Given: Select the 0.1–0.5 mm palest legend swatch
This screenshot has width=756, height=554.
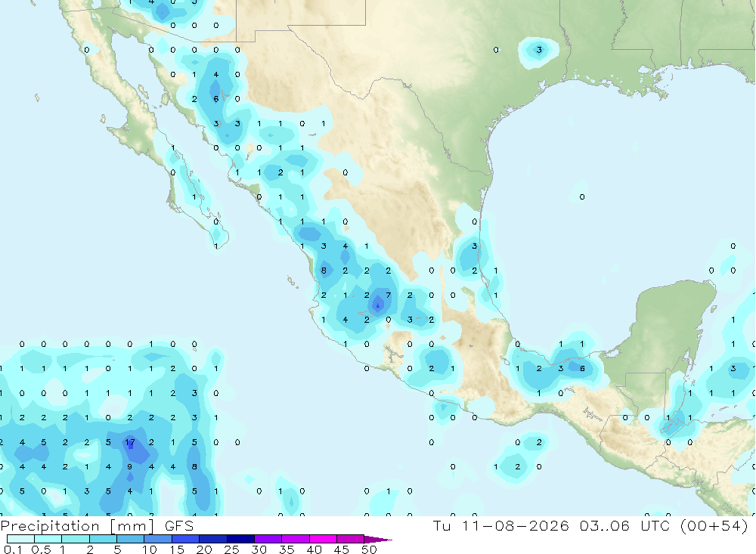Looking at the screenshot, I should click(x=20, y=539).
